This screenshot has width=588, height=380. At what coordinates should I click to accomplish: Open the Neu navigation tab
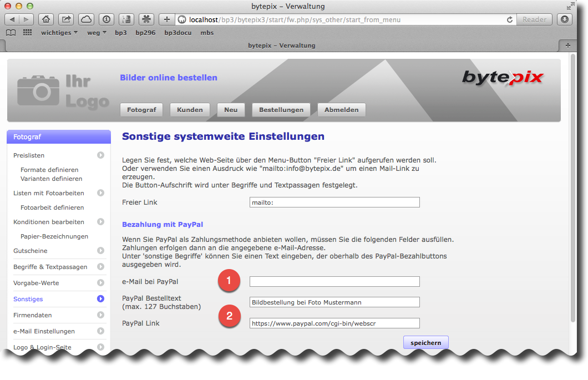pos(231,110)
